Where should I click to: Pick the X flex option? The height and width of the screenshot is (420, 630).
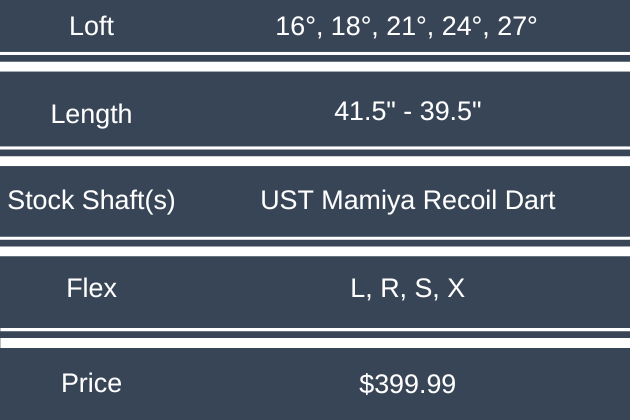pos(455,289)
